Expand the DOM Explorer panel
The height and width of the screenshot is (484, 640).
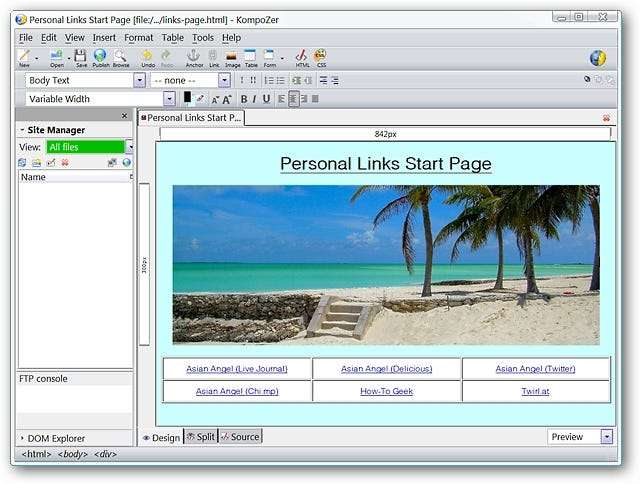tap(22, 438)
